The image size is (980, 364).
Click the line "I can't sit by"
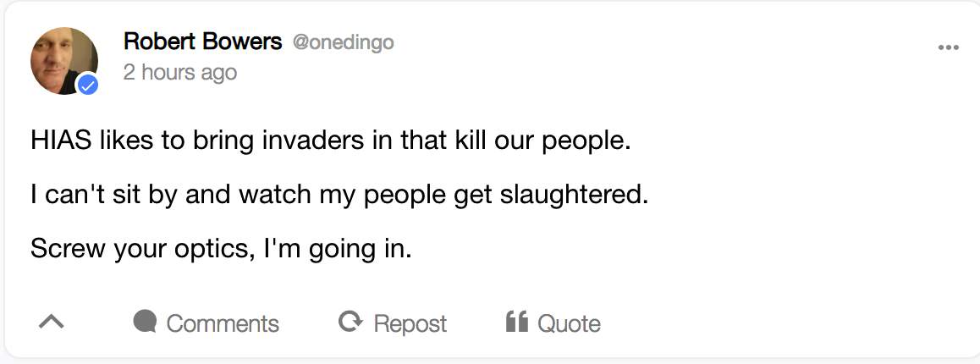click(x=339, y=196)
